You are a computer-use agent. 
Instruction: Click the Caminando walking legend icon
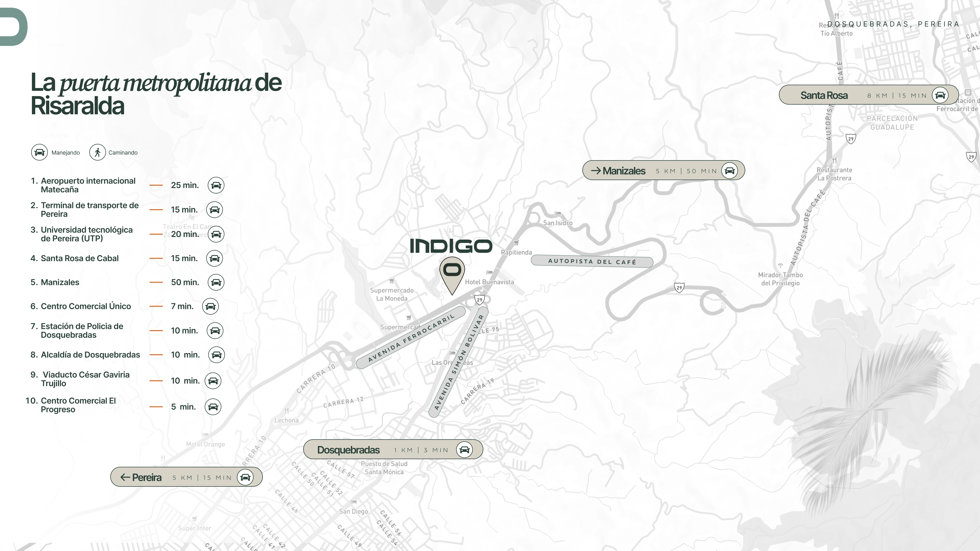point(97,153)
